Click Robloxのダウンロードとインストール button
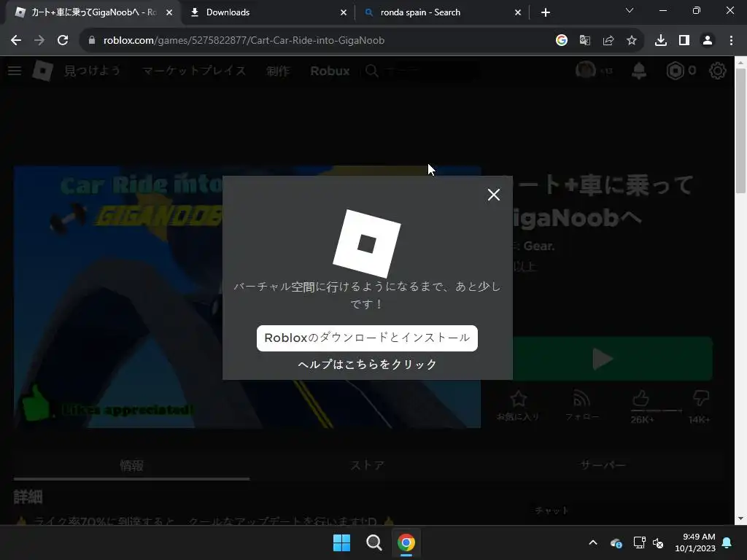The height and width of the screenshot is (560, 747). [x=367, y=338]
